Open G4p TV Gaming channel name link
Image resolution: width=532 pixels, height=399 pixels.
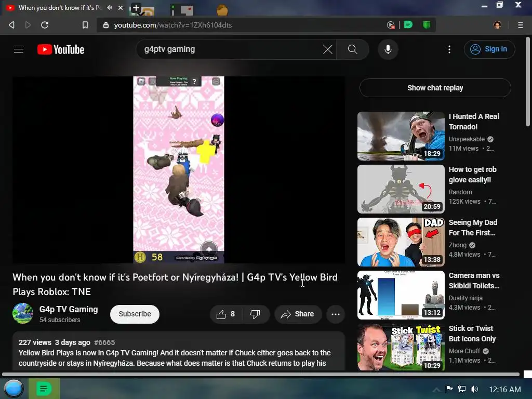coord(69,309)
